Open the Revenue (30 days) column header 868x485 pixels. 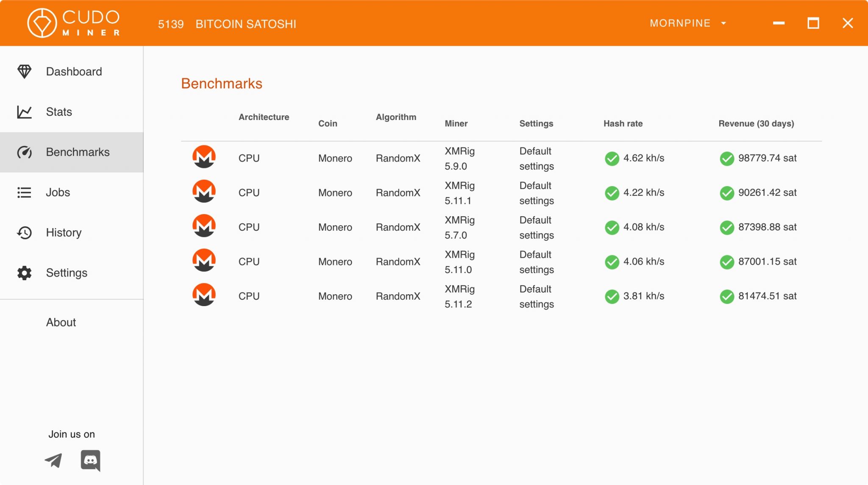point(756,123)
